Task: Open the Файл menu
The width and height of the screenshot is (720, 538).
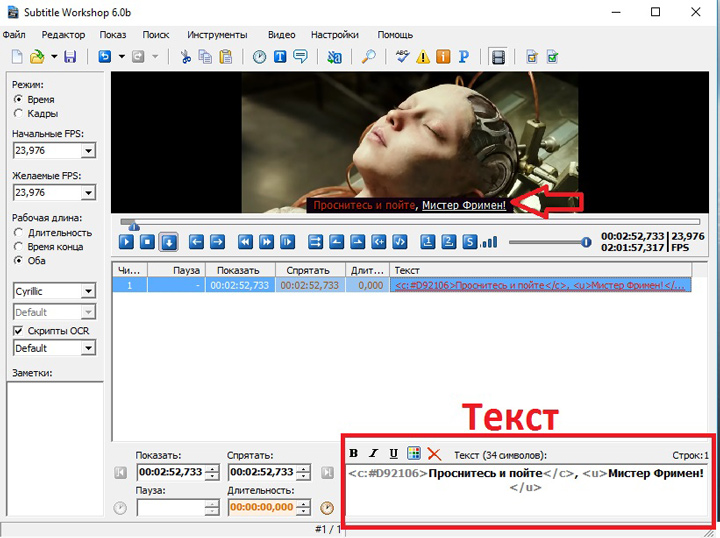Action: [14, 35]
